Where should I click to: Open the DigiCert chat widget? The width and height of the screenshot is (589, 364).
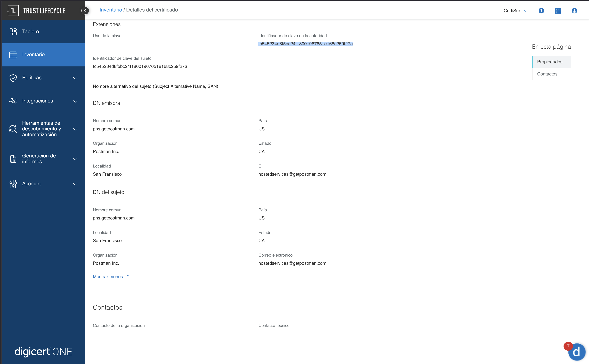click(577, 352)
